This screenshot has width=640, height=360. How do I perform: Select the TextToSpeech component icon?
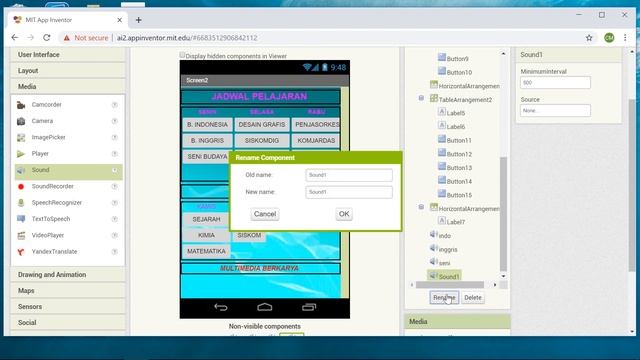pos(21,219)
